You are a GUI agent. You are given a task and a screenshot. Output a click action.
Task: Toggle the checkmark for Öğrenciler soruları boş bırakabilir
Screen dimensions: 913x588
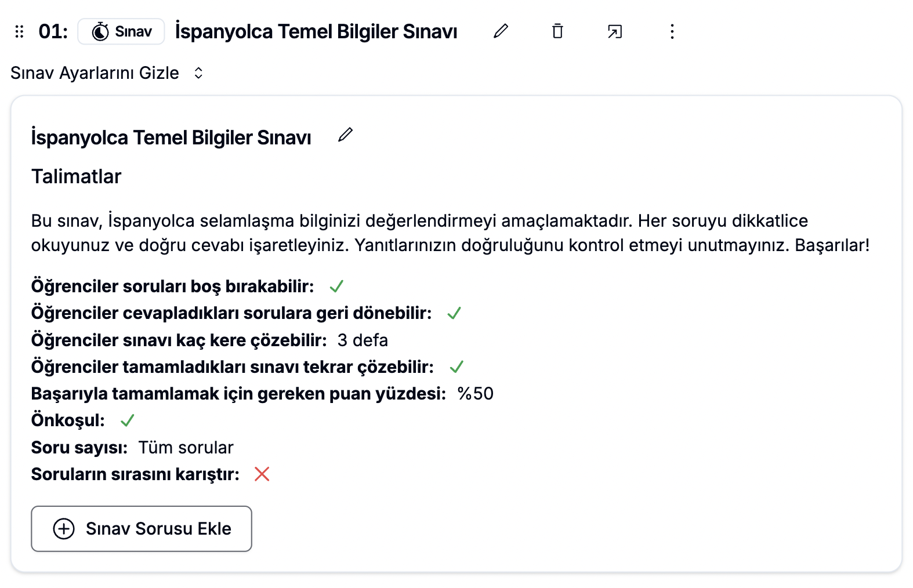(x=336, y=286)
